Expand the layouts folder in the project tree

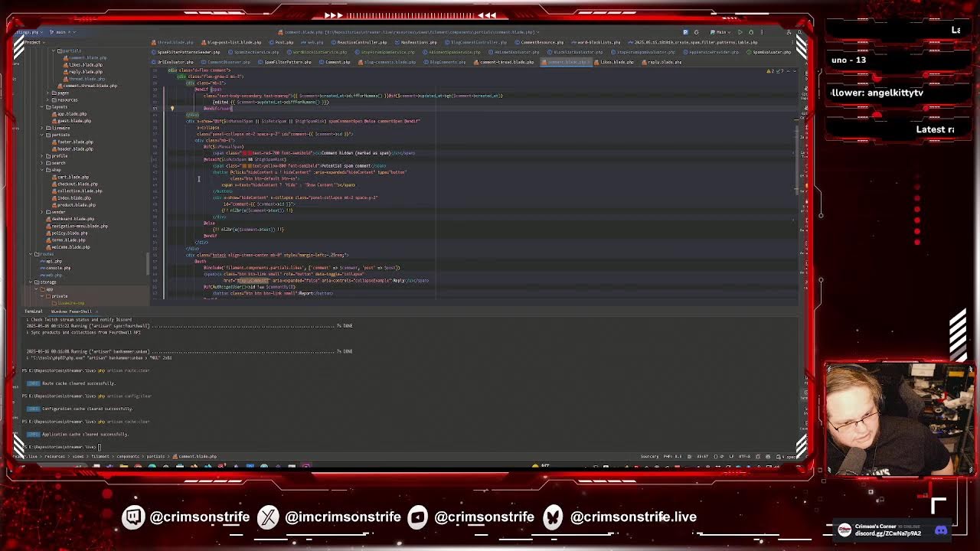[41, 107]
